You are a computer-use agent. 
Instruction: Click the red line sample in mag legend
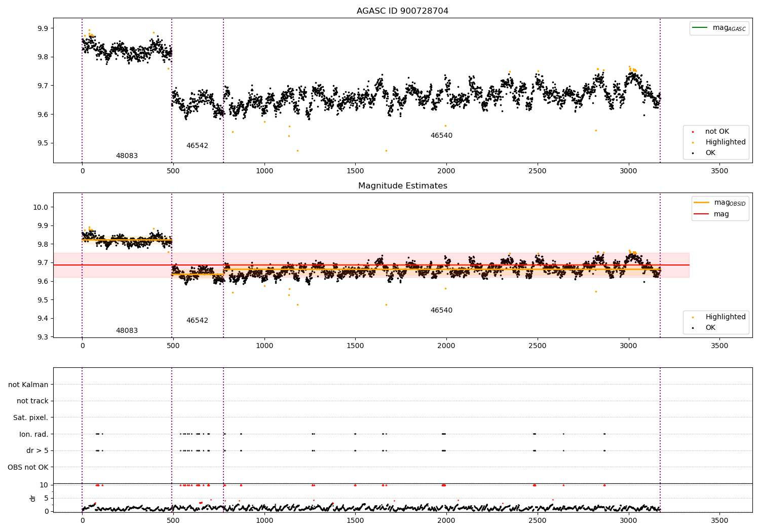(701, 214)
